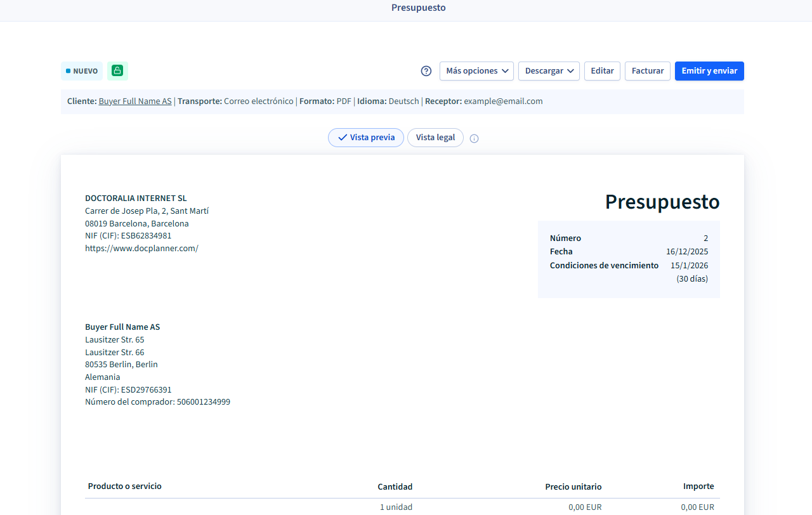Select the invoice number value 2

point(705,238)
